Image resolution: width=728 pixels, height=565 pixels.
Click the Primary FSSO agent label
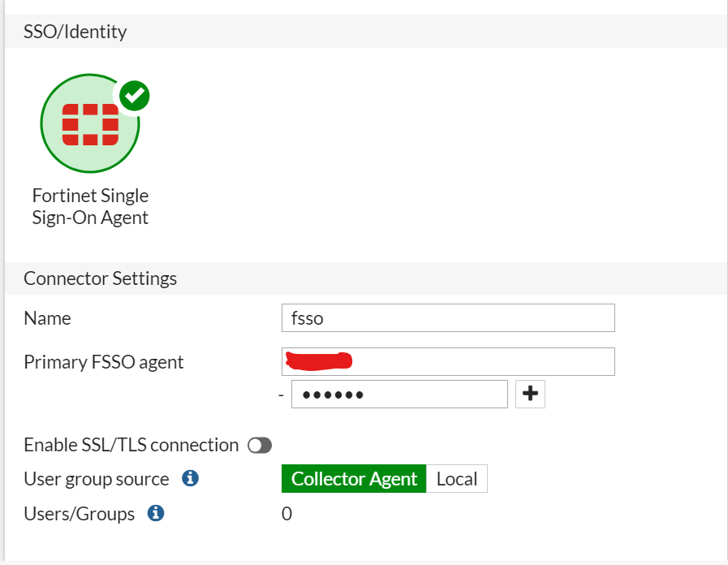tap(104, 362)
